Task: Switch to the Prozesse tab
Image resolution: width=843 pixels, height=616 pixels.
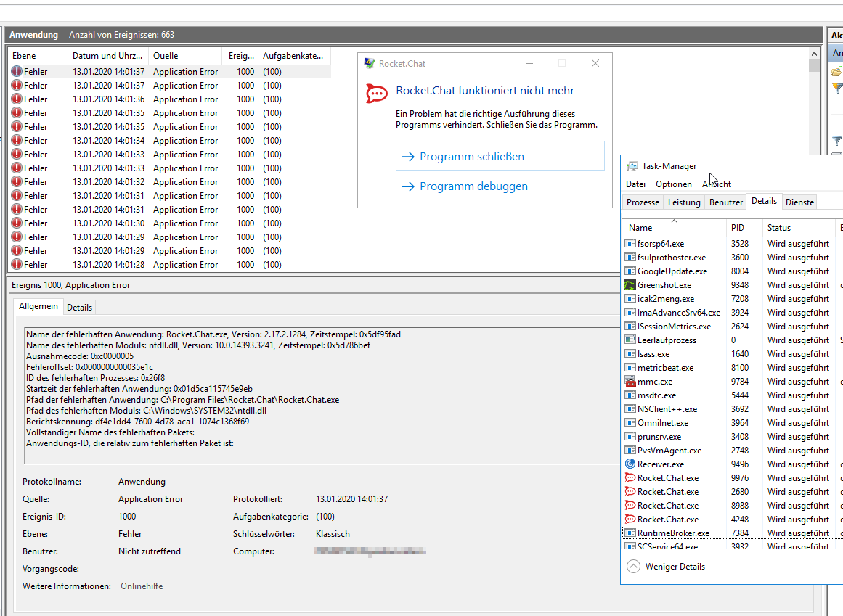Action: coord(643,202)
